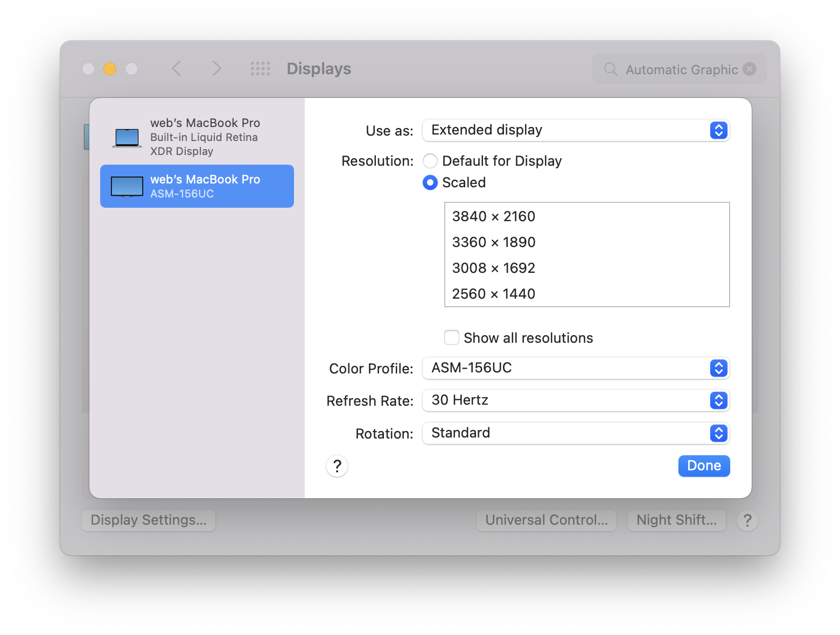The height and width of the screenshot is (635, 840).
Task: Open the Use as dropdown
Action: click(x=576, y=130)
